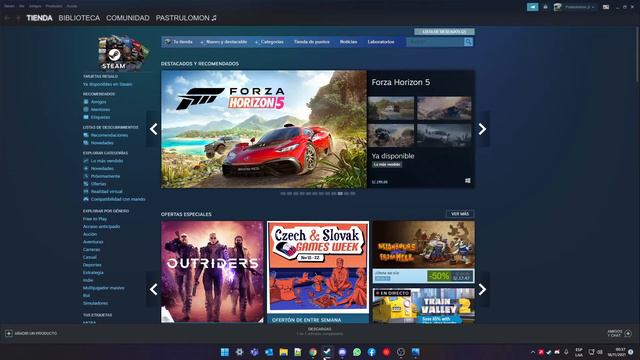Screen dimensions: 640x360
Task: Open Ya disponibles en Steam link
Action: [107, 84]
